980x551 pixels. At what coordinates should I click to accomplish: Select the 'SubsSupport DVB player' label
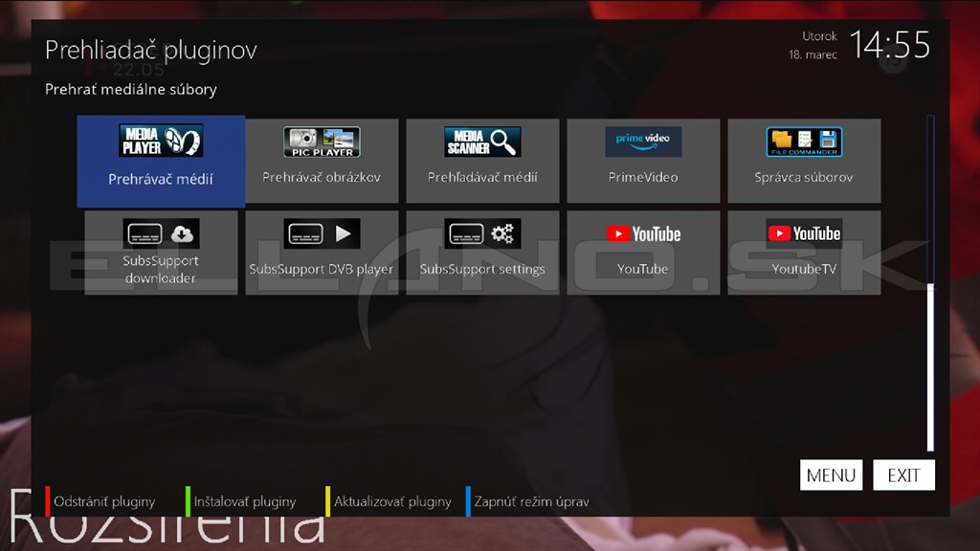click(x=322, y=269)
